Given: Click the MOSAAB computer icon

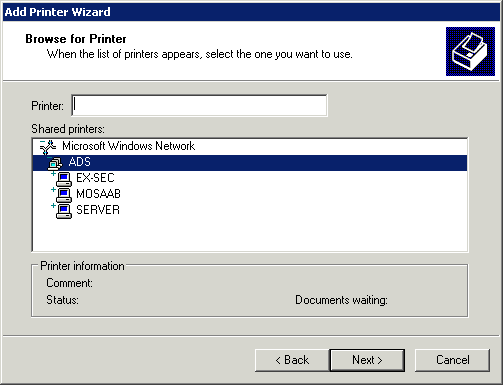Looking at the screenshot, I should pyautogui.click(x=64, y=195).
